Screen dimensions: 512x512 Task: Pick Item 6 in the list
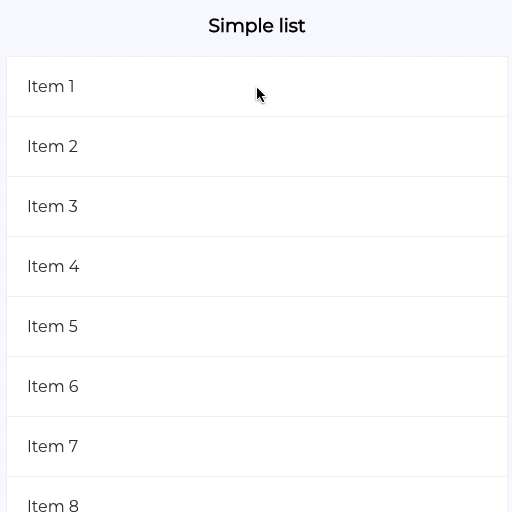[x=257, y=387]
